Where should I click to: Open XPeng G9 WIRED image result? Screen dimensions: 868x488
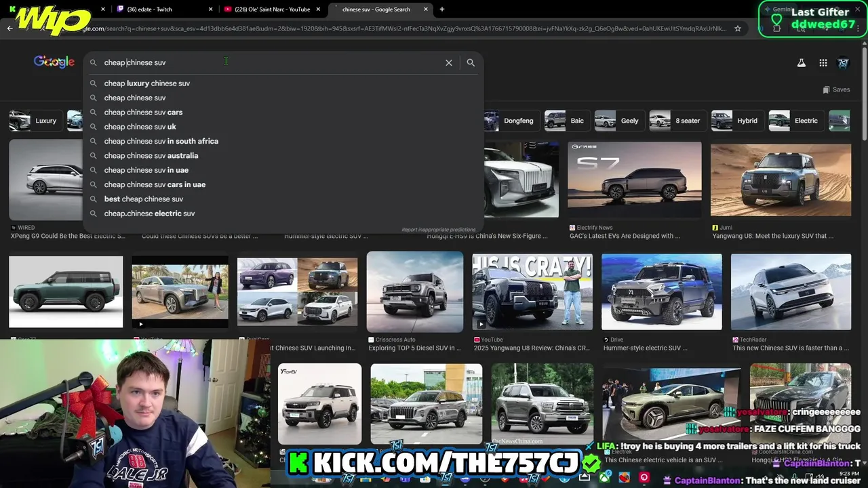(x=45, y=179)
